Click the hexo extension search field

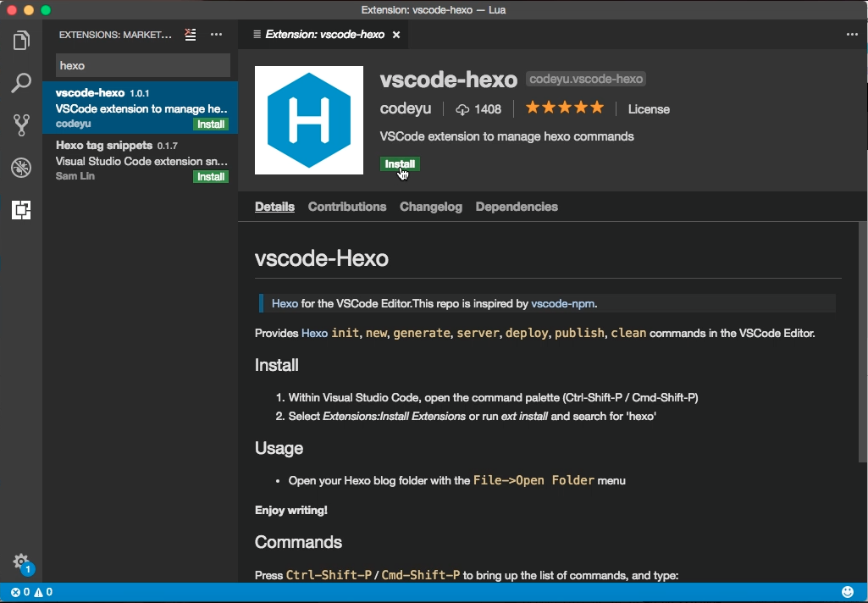[143, 65]
